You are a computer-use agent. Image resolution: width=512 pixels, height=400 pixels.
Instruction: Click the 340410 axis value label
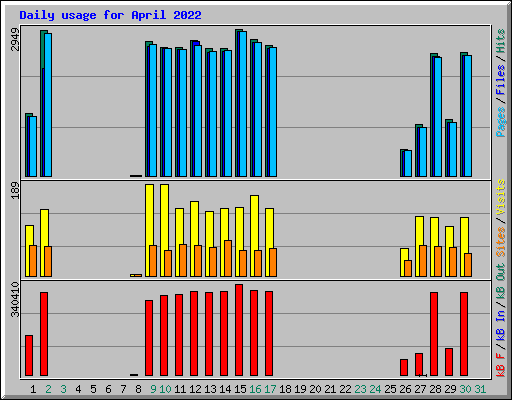tap(15, 299)
